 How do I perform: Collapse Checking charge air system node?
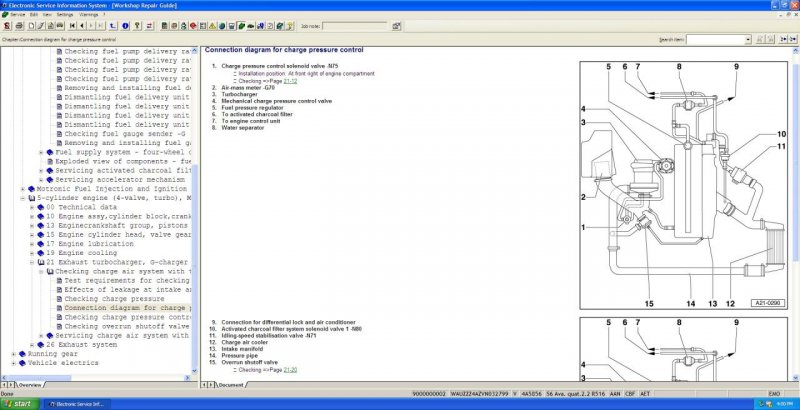click(40, 271)
